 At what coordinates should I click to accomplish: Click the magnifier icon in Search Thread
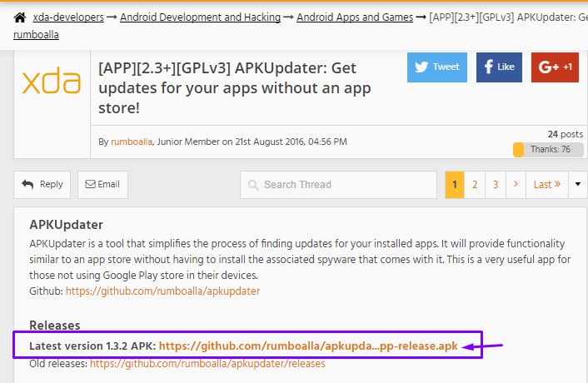point(253,185)
